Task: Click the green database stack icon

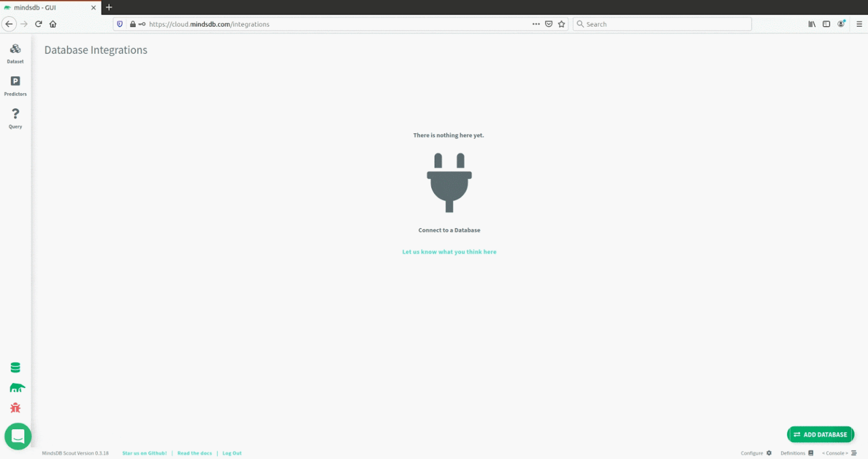Action: pos(15,368)
